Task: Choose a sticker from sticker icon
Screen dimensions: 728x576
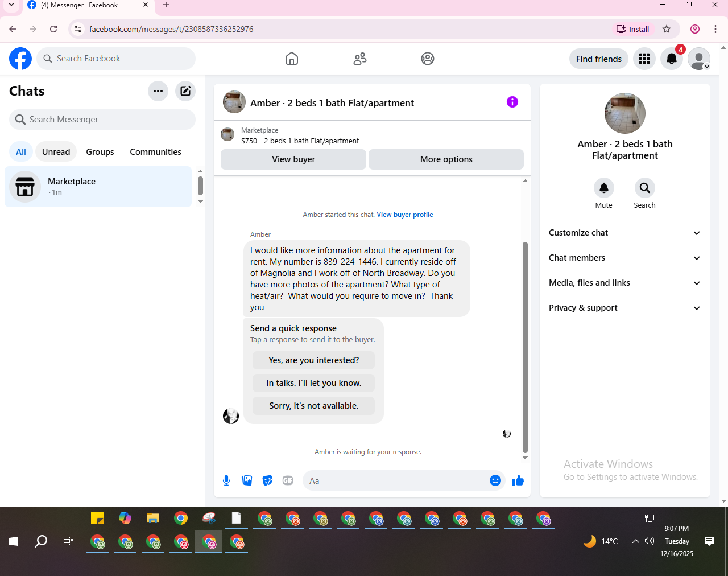Action: point(267,480)
